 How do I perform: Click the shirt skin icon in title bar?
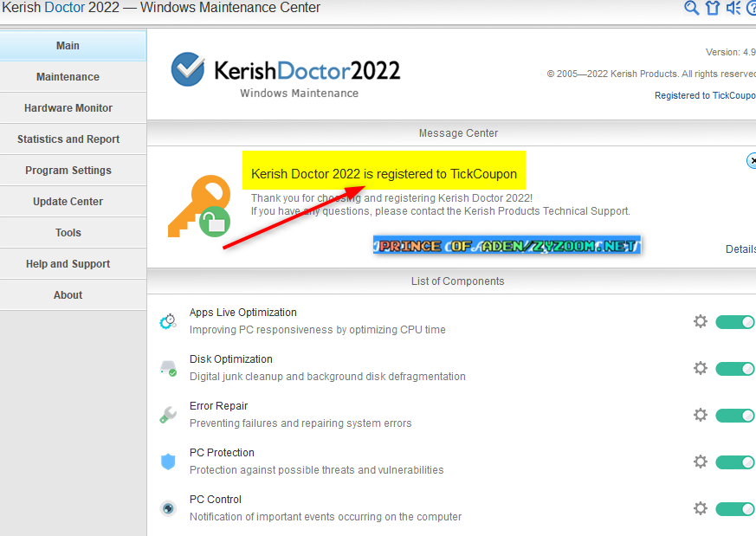click(713, 8)
